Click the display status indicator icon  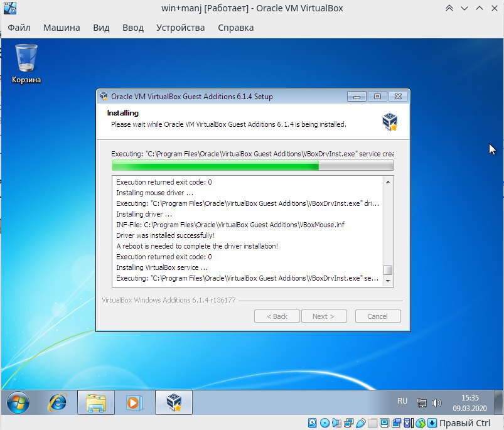[x=384, y=423]
